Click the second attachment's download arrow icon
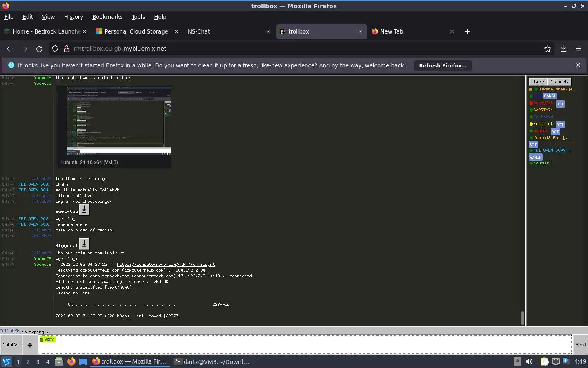Screen dimensions: 588x368 point(84,244)
